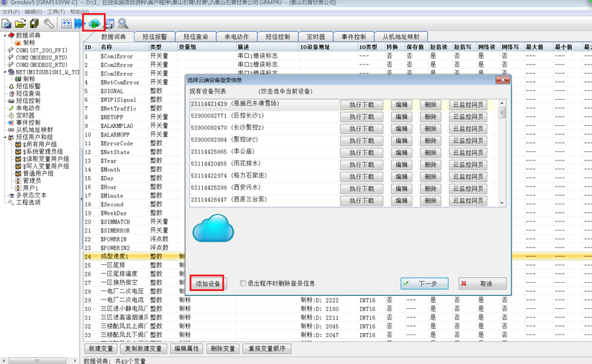Switch to the 定时器 tab

[x=316, y=36]
